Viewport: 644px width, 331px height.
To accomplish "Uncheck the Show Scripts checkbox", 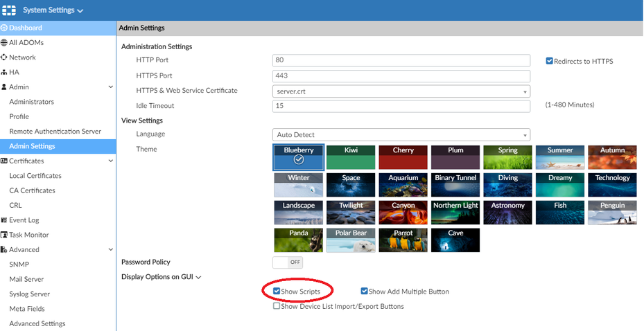I will (x=277, y=292).
